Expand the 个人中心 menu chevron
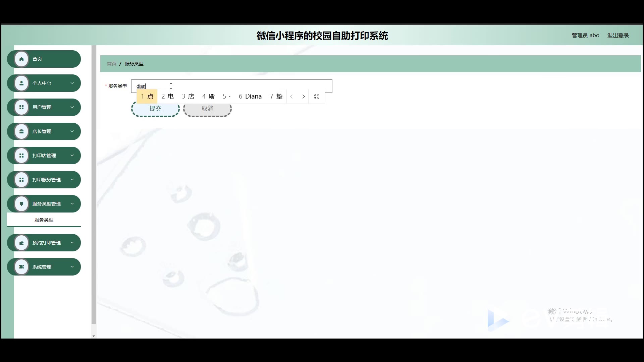Screen dimensions: 644x362 pyautogui.click(x=72, y=83)
